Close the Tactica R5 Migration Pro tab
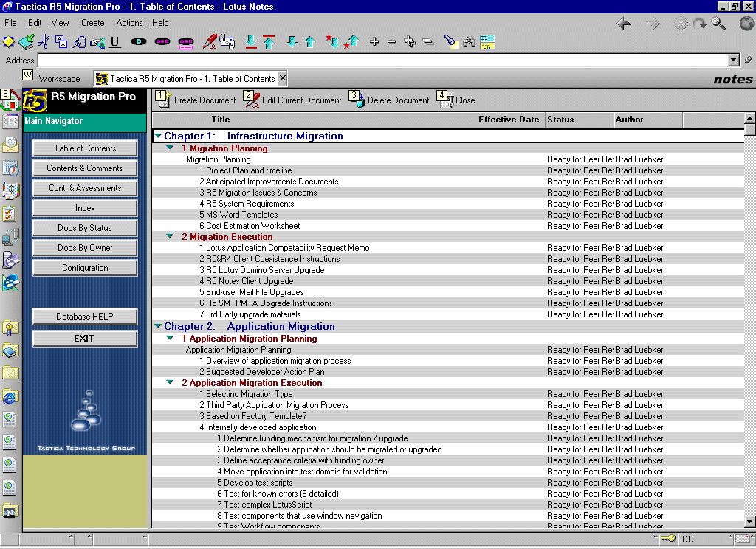This screenshot has width=756, height=549. [x=283, y=77]
